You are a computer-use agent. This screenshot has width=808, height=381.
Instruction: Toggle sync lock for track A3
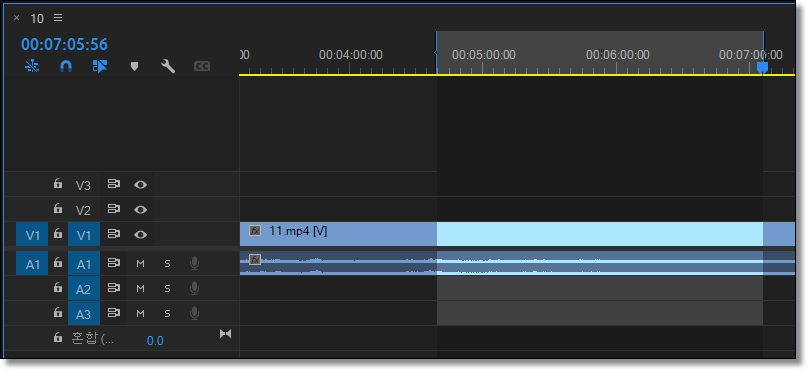pos(113,312)
